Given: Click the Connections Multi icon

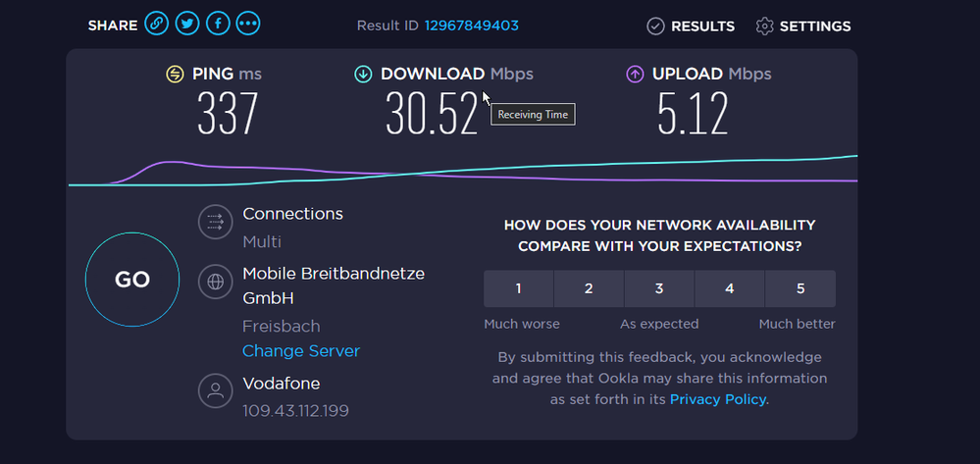Looking at the screenshot, I should click(215, 222).
